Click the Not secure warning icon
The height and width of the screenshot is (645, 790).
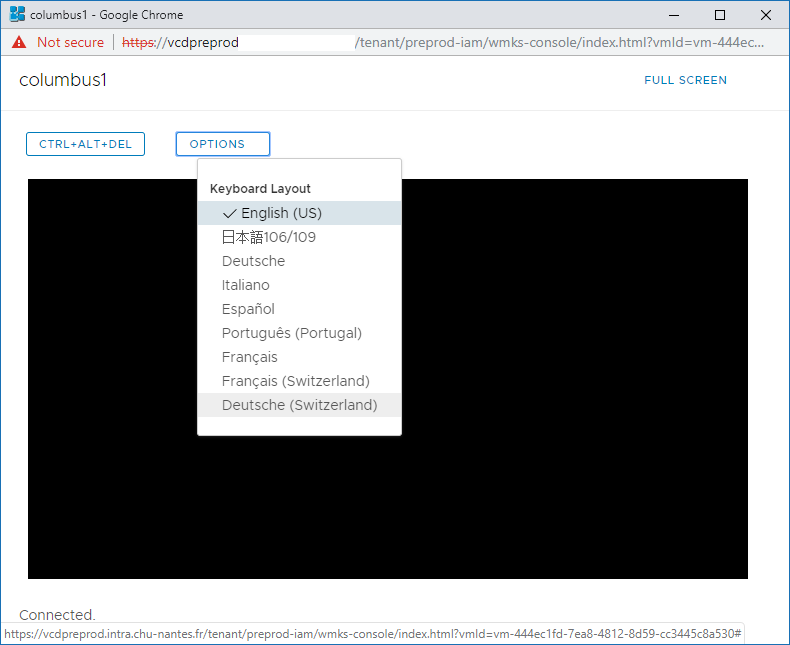(20, 43)
